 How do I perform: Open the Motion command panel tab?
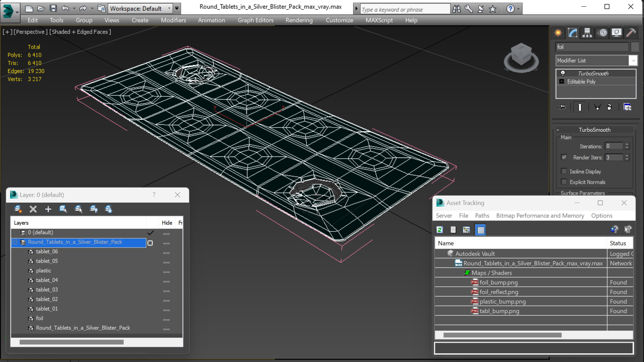click(602, 33)
